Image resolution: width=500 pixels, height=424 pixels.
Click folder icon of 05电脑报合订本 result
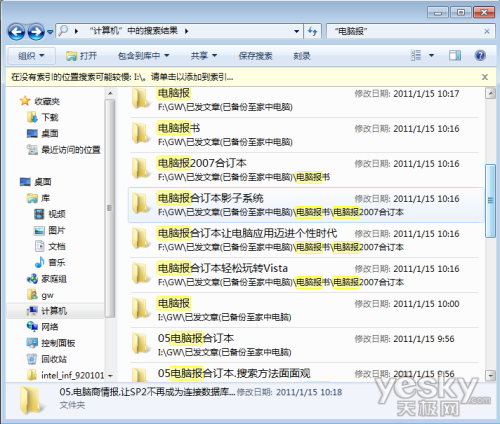(x=140, y=343)
